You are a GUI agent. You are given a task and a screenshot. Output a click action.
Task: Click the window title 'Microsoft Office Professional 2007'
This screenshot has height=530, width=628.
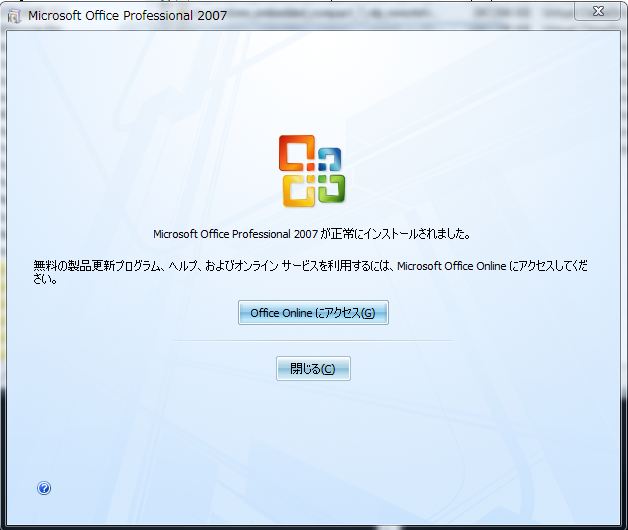[x=127, y=16]
